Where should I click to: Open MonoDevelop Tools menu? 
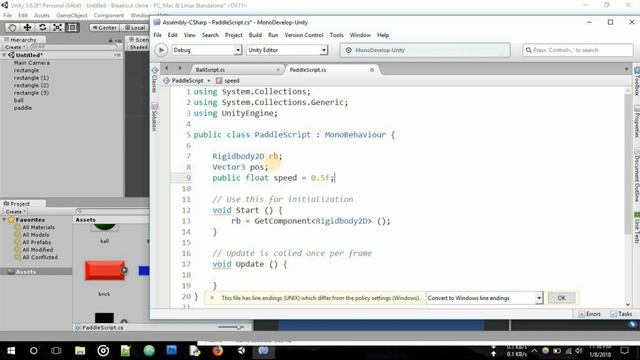[x=336, y=35]
